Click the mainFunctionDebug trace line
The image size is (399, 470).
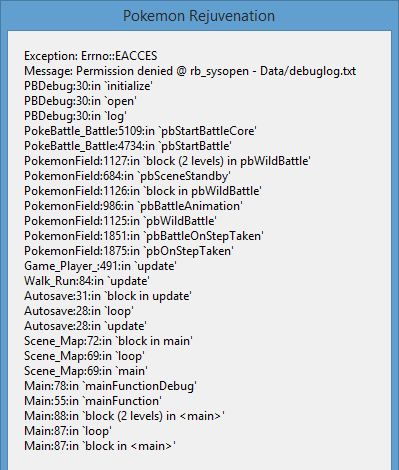point(110,386)
